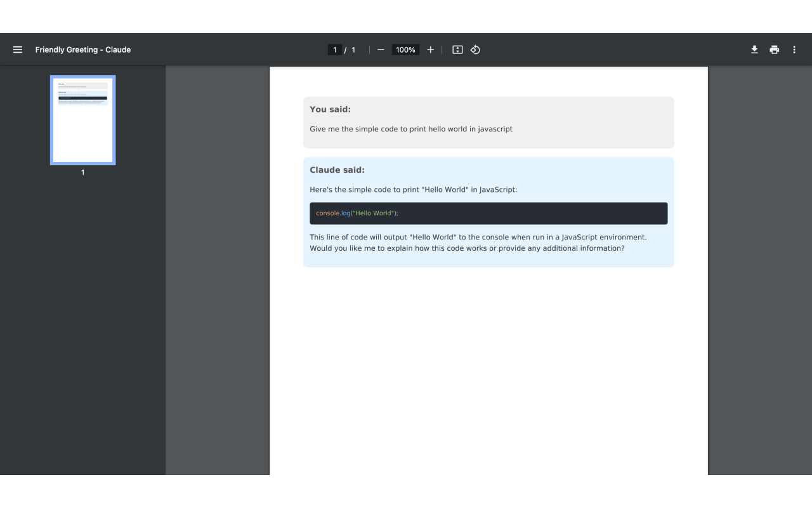Click the sentence beginning 'Here's the simple code'
The width and height of the screenshot is (812, 508).
pos(414,190)
